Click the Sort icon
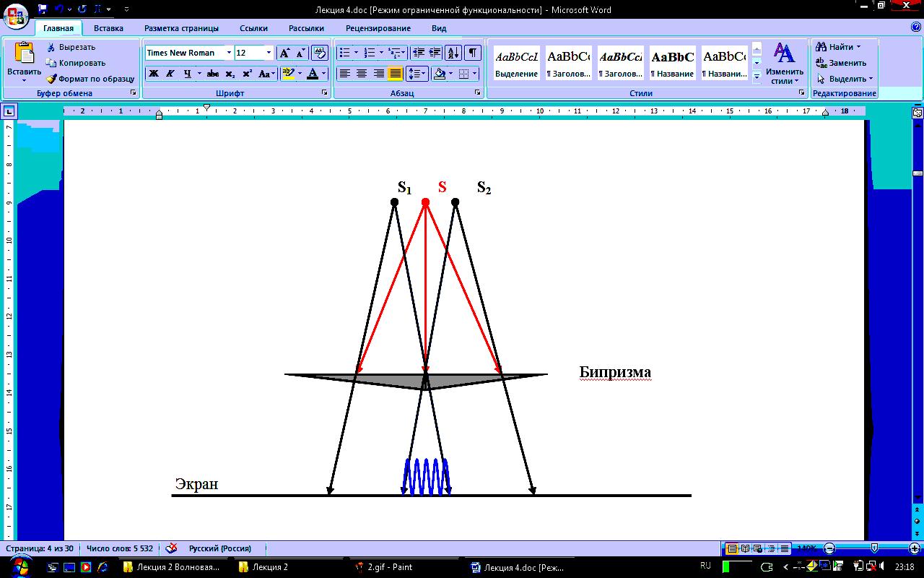This screenshot has height=578, width=924. [x=453, y=53]
